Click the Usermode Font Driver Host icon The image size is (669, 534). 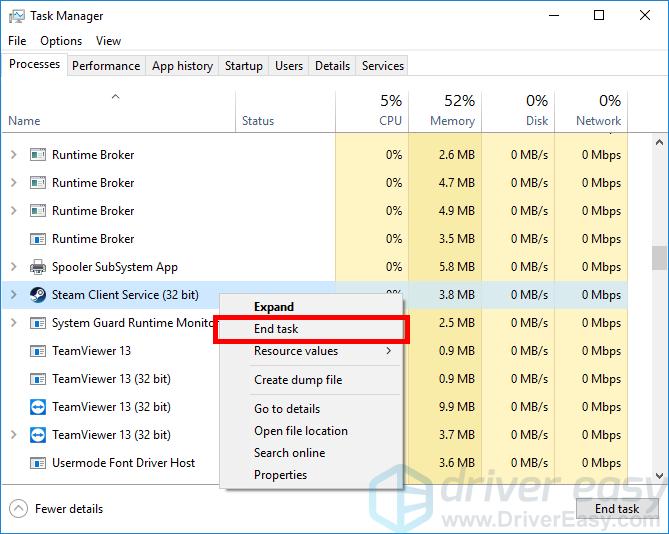click(x=38, y=463)
